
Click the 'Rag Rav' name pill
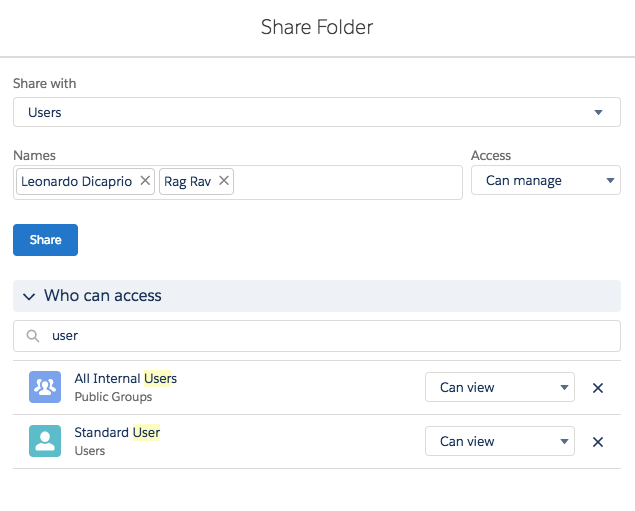click(x=196, y=181)
